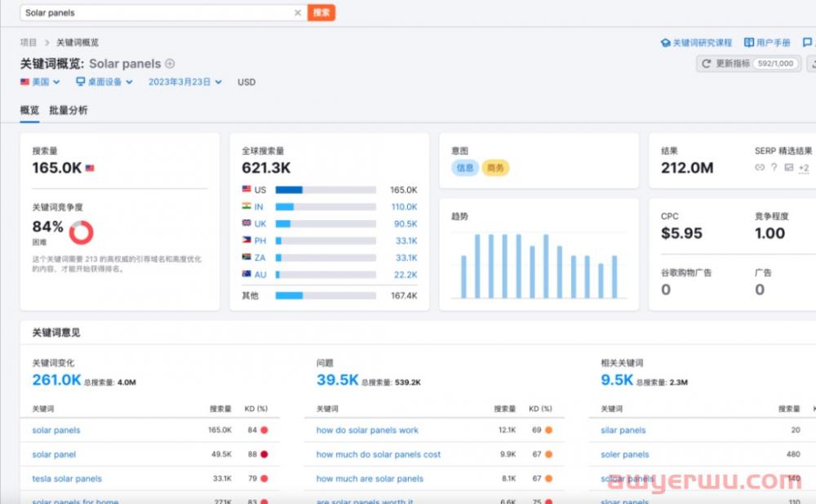Open how do solar panels work link
Image resolution: width=816 pixels, height=504 pixels.
[x=367, y=430]
